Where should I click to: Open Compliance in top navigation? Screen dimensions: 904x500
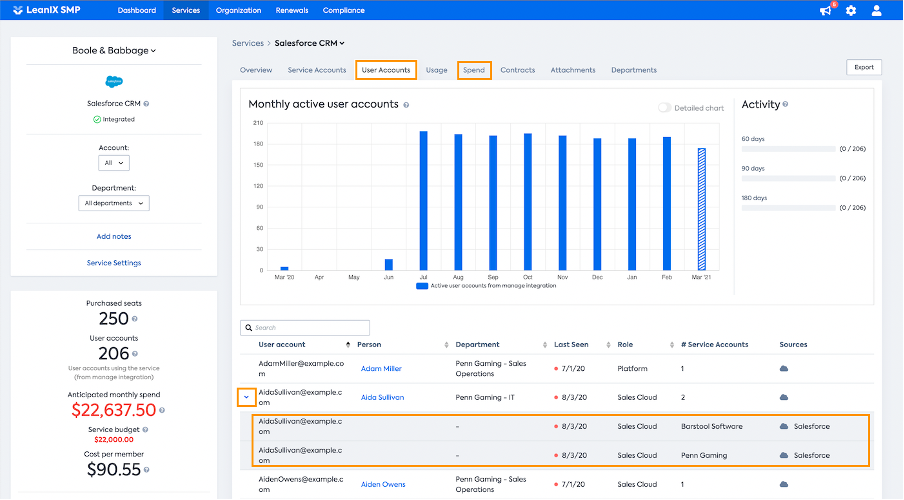tap(344, 10)
